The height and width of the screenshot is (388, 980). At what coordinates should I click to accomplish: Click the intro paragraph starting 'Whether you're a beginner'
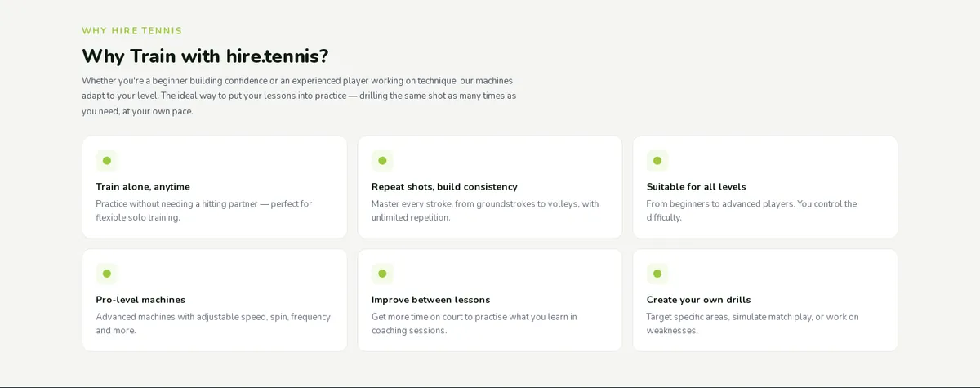click(x=299, y=96)
